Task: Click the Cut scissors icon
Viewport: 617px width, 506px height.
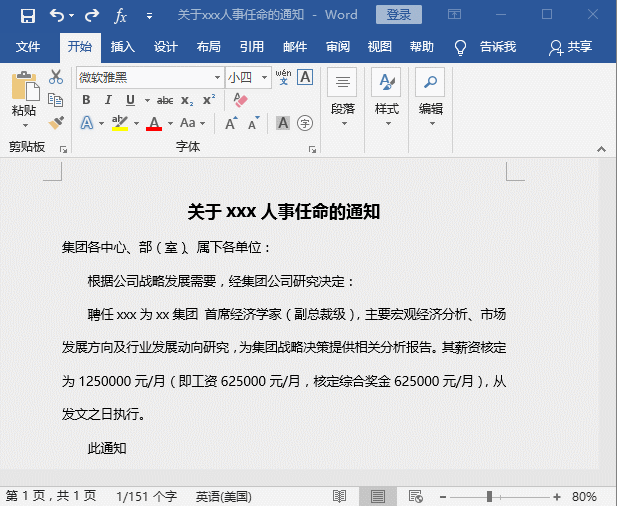Action: (56, 77)
